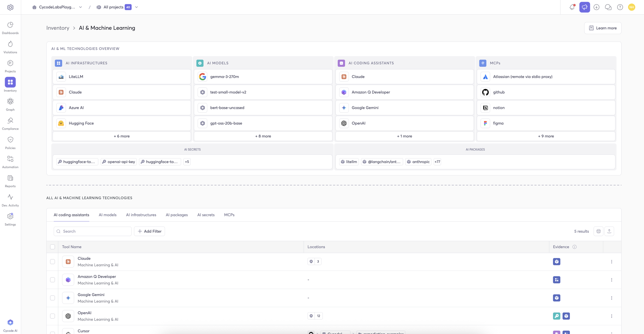Screen dimensions: 644x334
Task: Switch to the AI packages tab
Action: click(176, 215)
